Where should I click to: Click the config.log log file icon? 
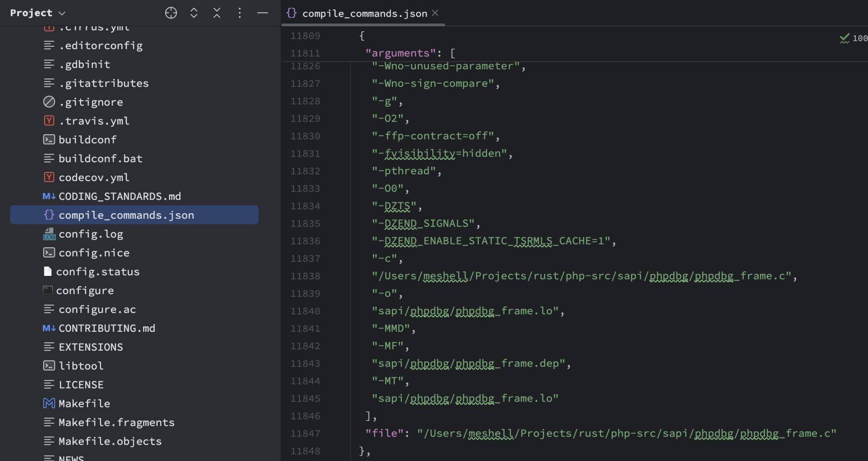tap(49, 234)
